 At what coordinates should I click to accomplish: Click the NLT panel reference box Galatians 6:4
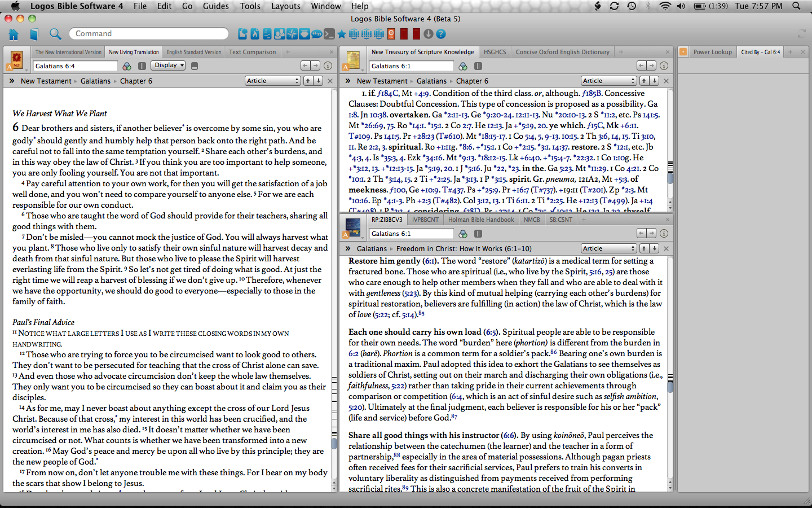(x=76, y=66)
